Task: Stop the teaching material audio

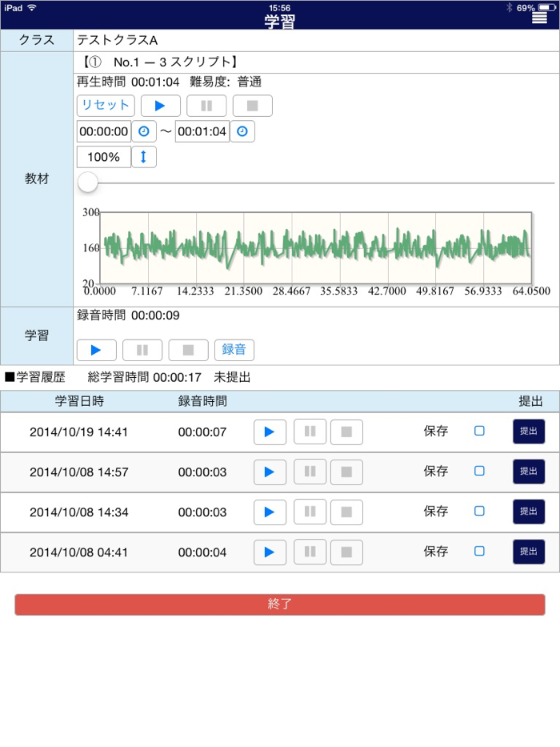Action: point(252,106)
